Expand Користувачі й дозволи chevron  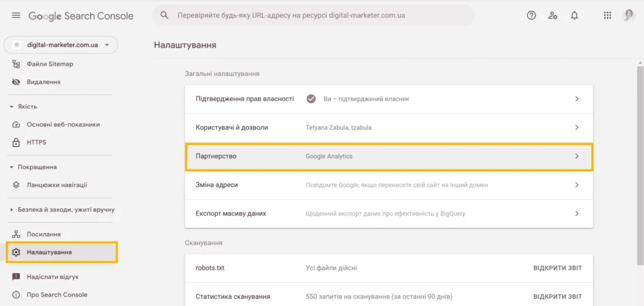click(x=577, y=127)
